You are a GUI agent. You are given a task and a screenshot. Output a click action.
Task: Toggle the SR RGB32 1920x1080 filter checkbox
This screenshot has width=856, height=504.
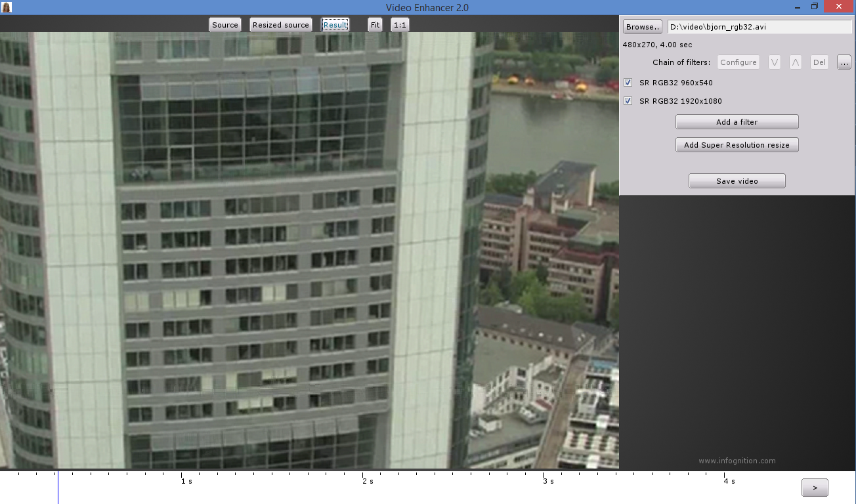click(628, 101)
